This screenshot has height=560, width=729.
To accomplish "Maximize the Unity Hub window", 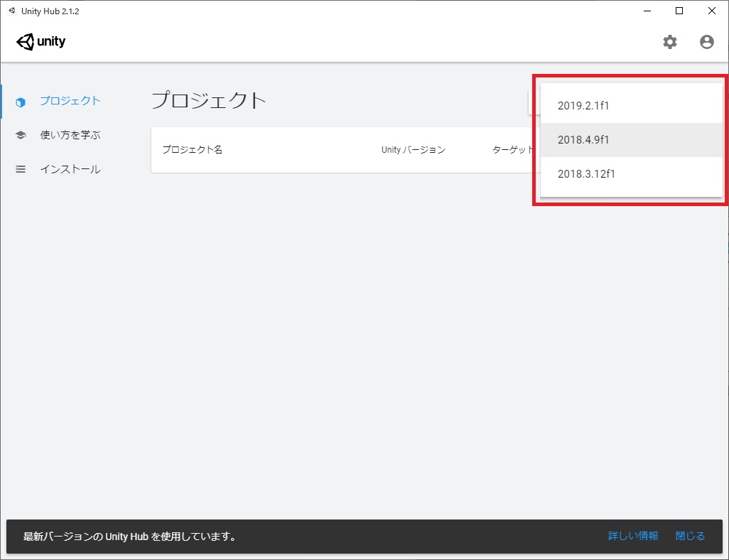I will pyautogui.click(x=679, y=11).
